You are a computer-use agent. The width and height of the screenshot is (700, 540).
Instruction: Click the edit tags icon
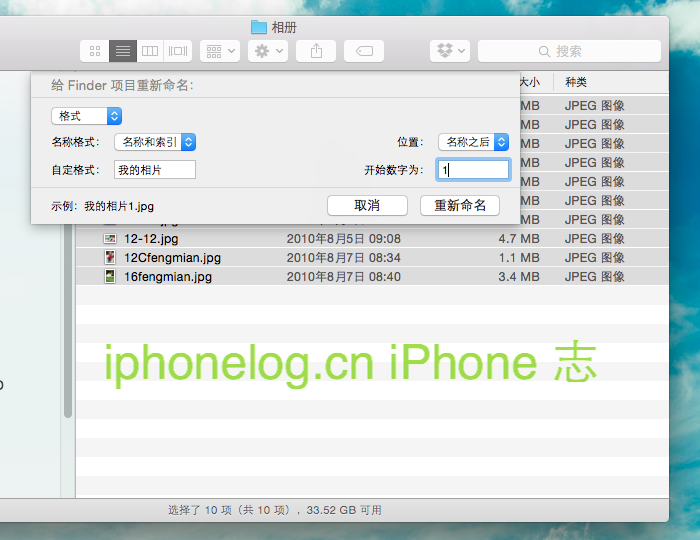[364, 51]
